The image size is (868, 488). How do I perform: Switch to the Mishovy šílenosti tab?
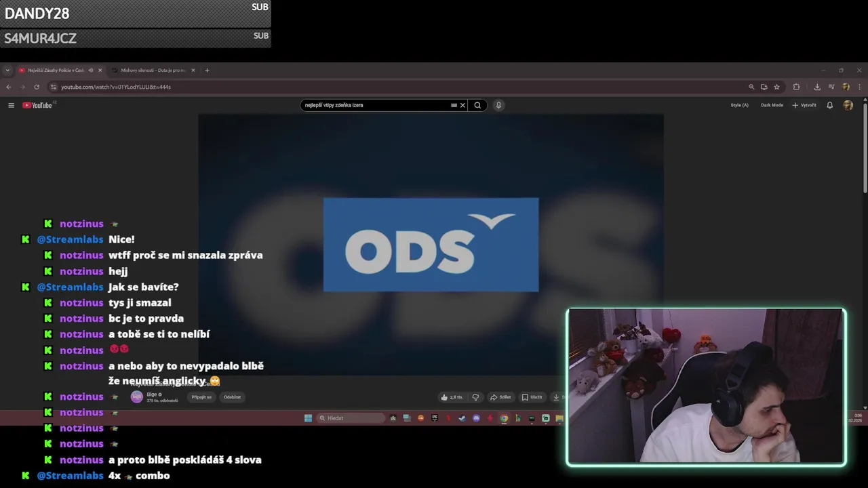[153, 70]
